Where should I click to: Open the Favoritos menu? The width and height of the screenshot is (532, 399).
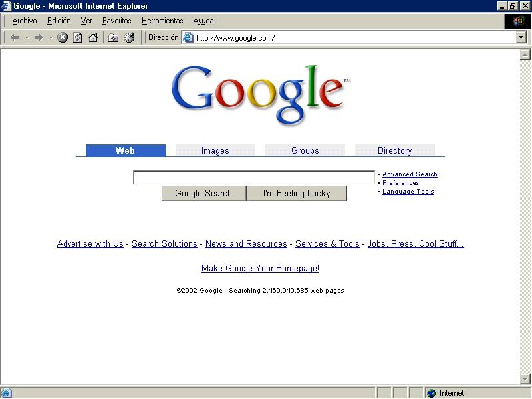[x=116, y=21]
